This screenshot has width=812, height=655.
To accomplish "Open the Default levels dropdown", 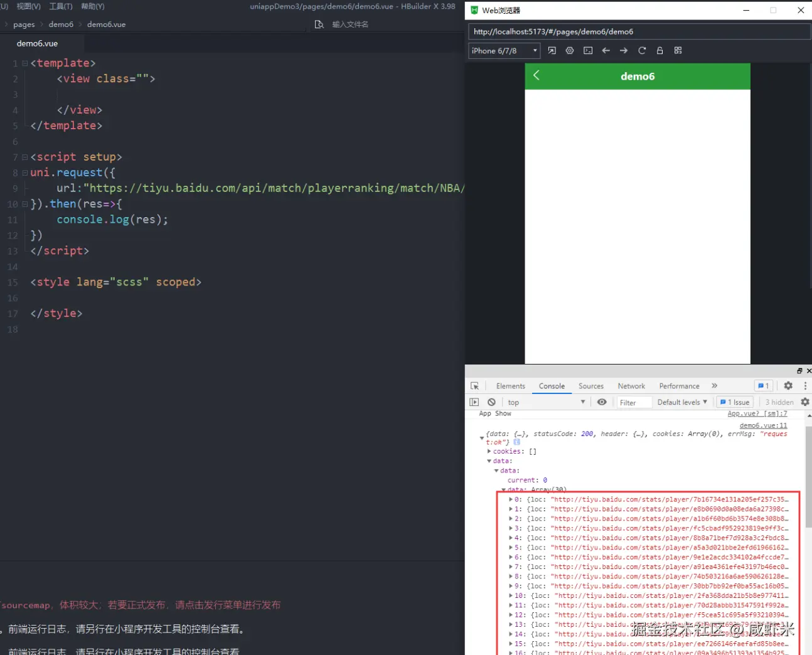I will tap(682, 402).
